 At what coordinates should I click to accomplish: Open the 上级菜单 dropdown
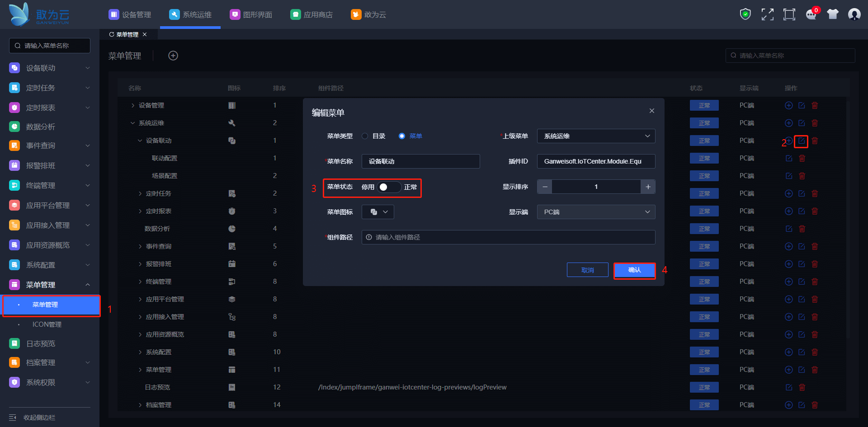point(596,136)
